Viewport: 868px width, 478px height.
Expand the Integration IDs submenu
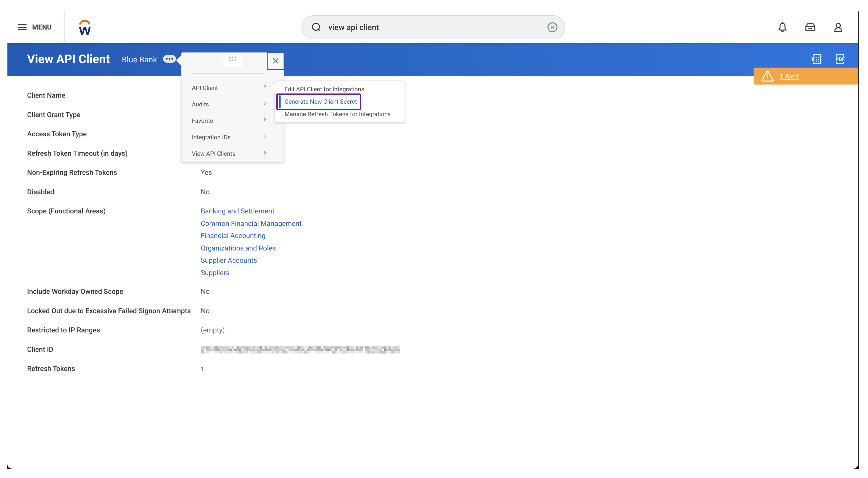211,137
